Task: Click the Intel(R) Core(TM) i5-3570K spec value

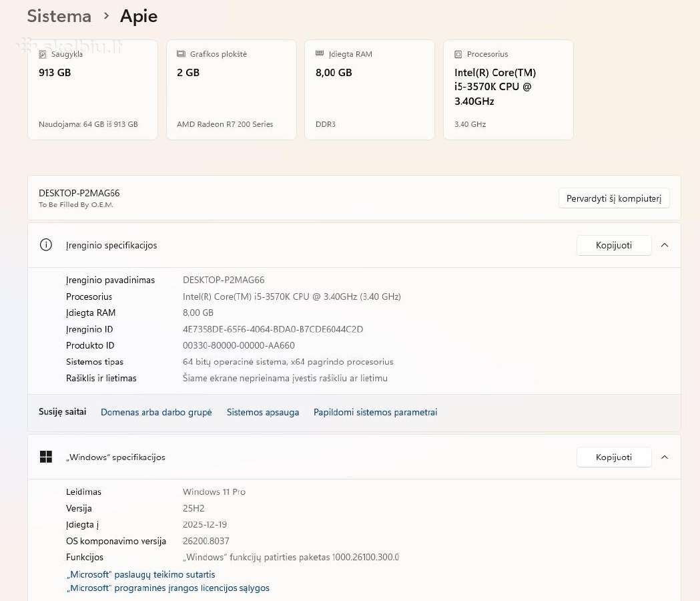Action: point(292,296)
